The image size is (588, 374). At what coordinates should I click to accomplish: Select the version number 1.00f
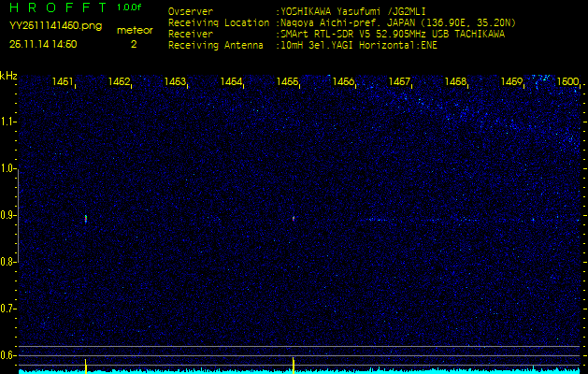point(130,7)
